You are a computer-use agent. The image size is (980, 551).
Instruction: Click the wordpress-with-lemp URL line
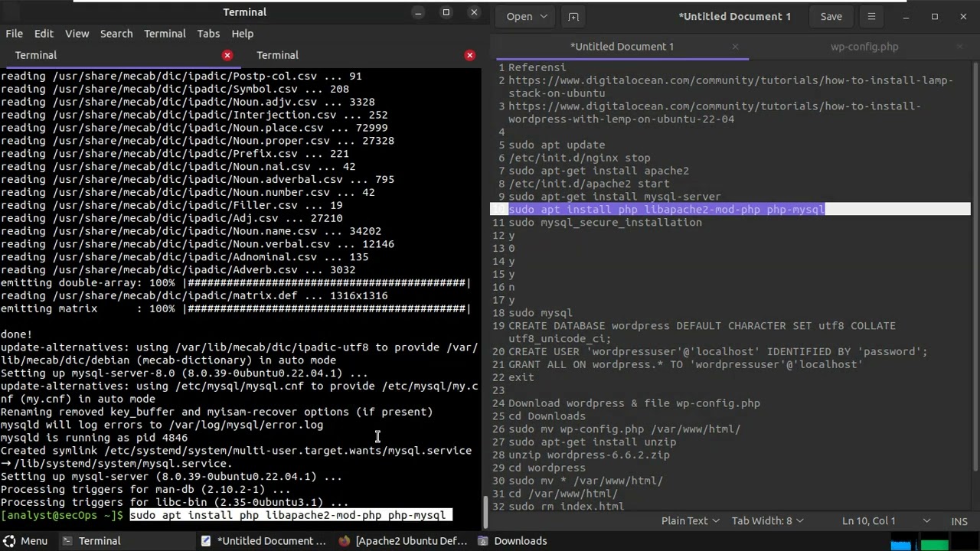pos(715,112)
